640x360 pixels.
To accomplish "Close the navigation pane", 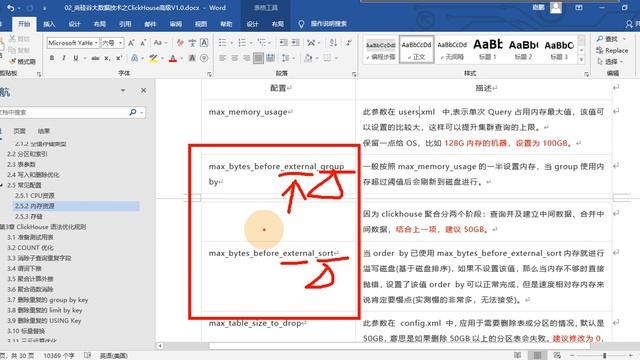I will [x=143, y=90].
